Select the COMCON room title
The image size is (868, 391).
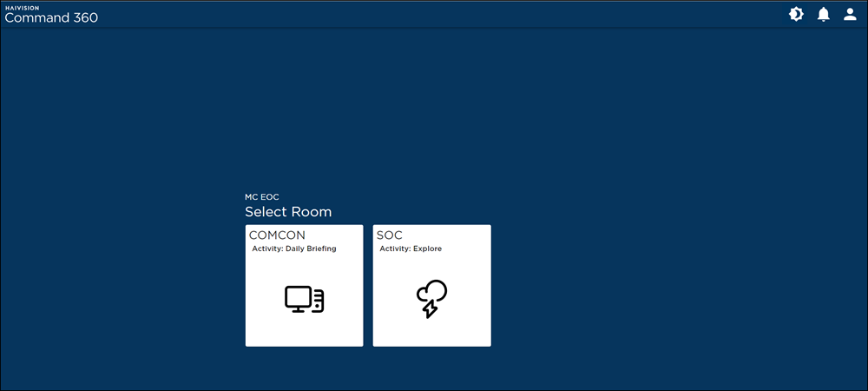[277, 235]
